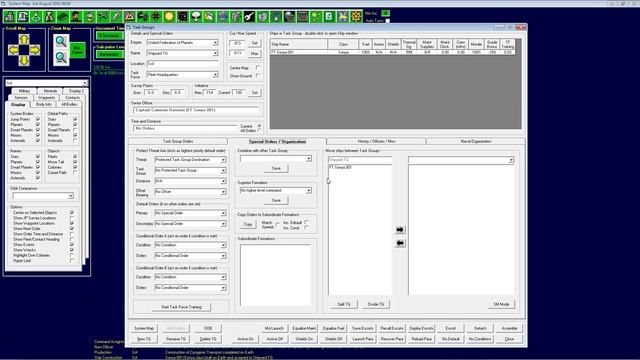
Task: Click the lower magnifier in Zoom Map
Action: [x=61, y=58]
